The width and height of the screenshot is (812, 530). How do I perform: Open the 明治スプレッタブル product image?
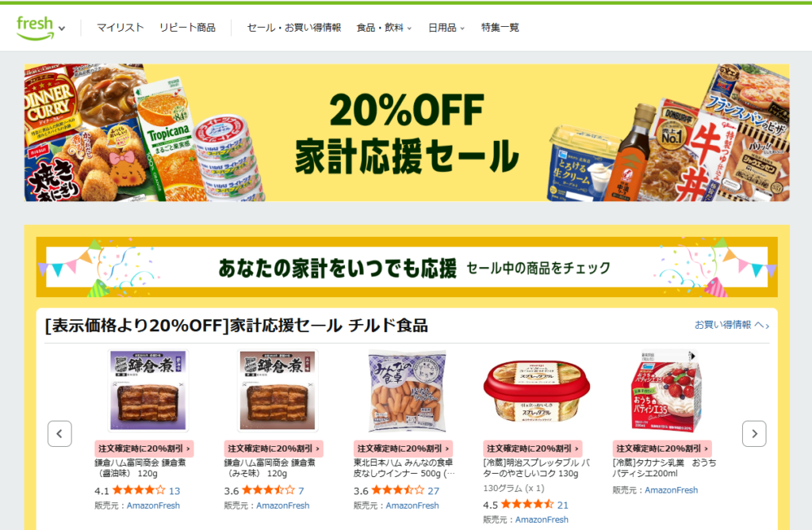[537, 391]
